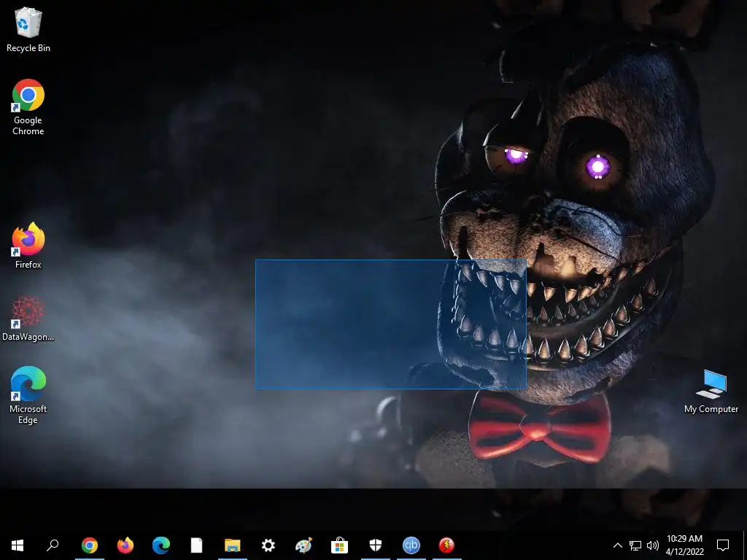Screen dimensions: 747x560
Task: Open the Windows Start menu
Action: (x=18, y=545)
